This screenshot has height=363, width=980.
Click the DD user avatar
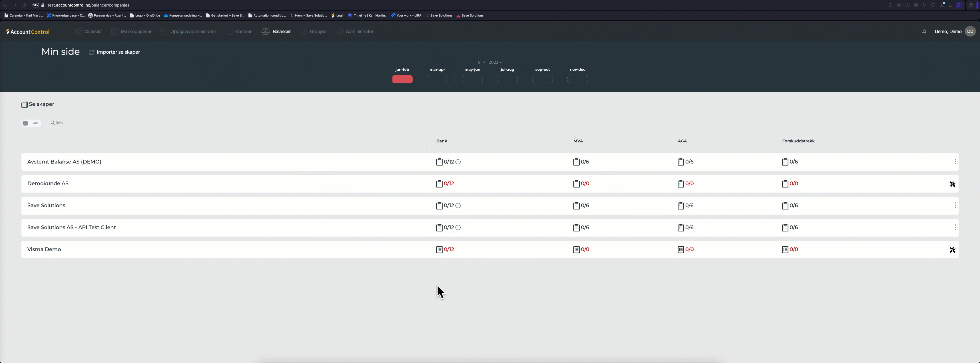pos(970,32)
